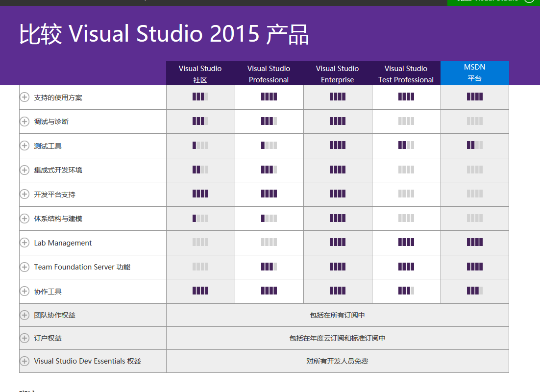Image resolution: width=540 pixels, height=392 pixels.
Task: Expand the 订户权益 section
Action: point(25,338)
